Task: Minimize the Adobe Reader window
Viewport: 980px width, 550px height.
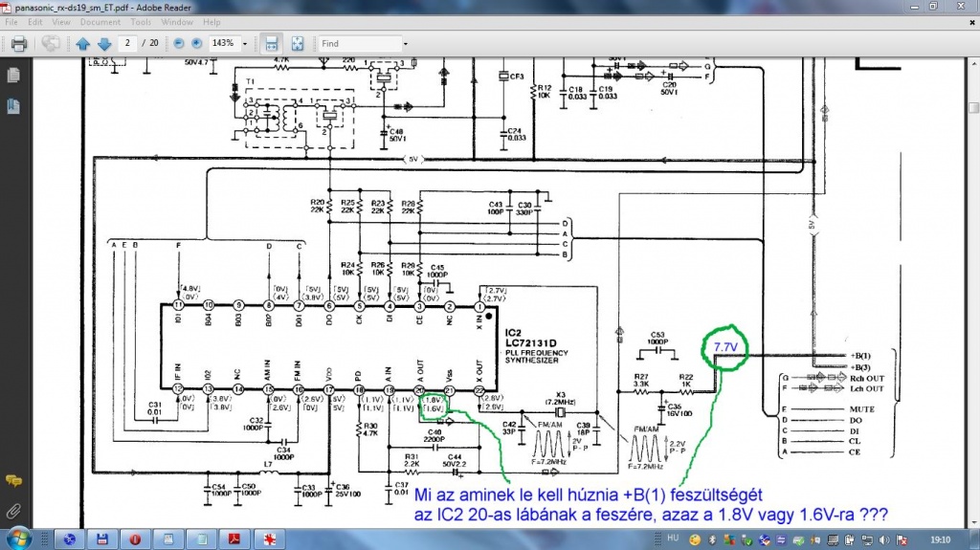Action: pyautogui.click(x=914, y=7)
